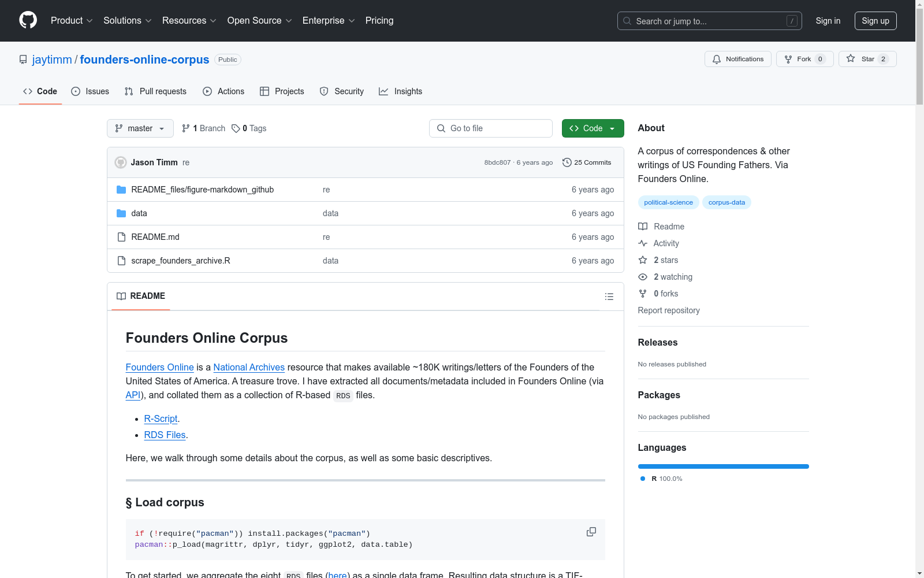The height and width of the screenshot is (578, 924).
Task: Open the Pull requests tab
Action: tap(155, 91)
